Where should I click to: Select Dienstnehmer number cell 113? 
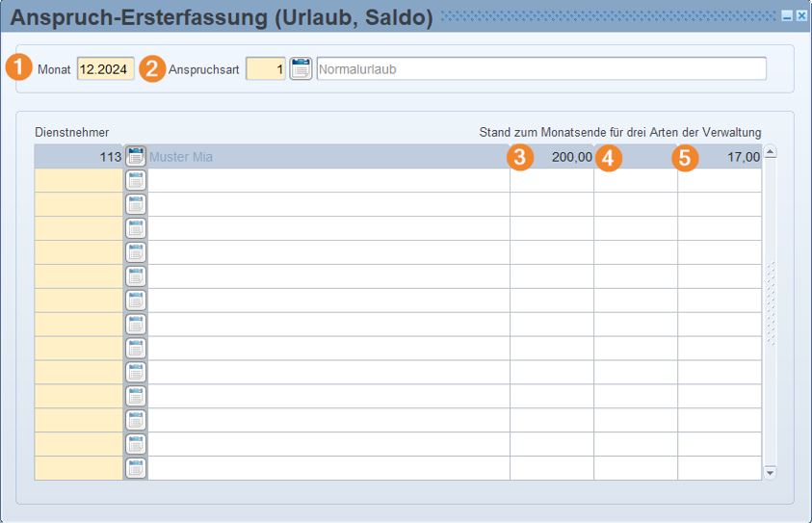(79, 157)
